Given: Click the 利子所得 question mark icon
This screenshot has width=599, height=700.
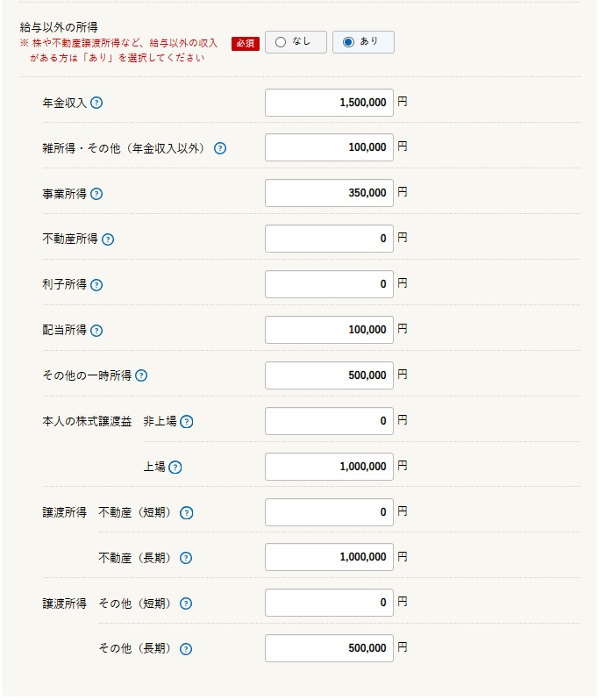Looking at the screenshot, I should point(96,285).
